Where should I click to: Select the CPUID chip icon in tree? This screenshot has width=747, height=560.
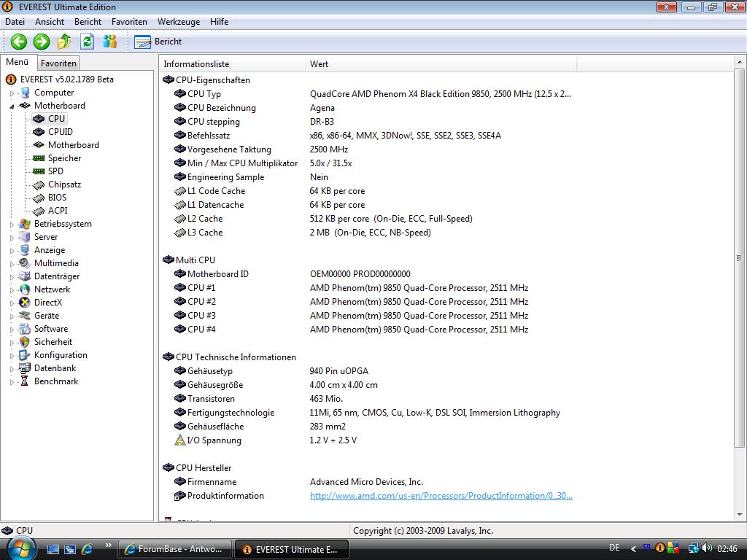[x=39, y=132]
